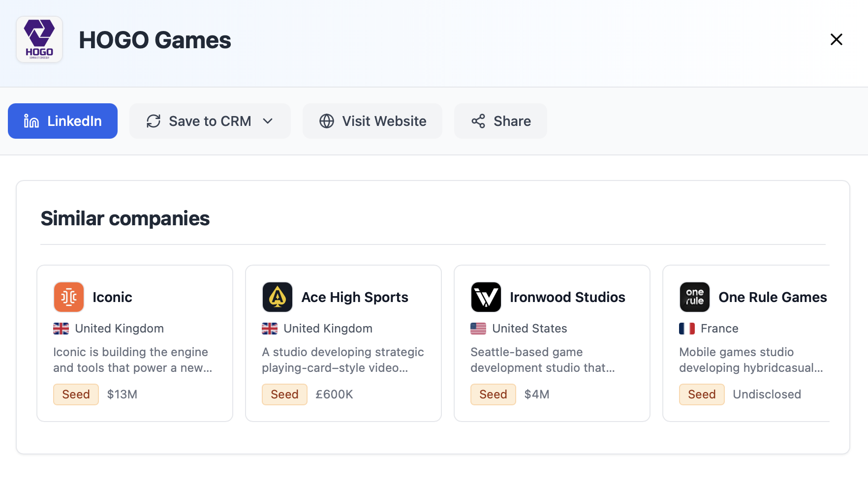
Task: Expand the Save to CRM dropdown
Action: (268, 121)
